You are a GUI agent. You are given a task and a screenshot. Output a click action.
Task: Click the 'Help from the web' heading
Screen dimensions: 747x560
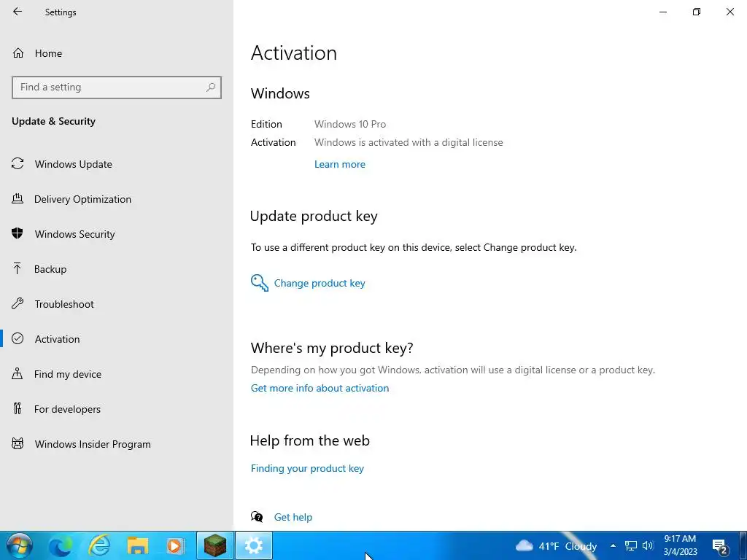coord(310,440)
